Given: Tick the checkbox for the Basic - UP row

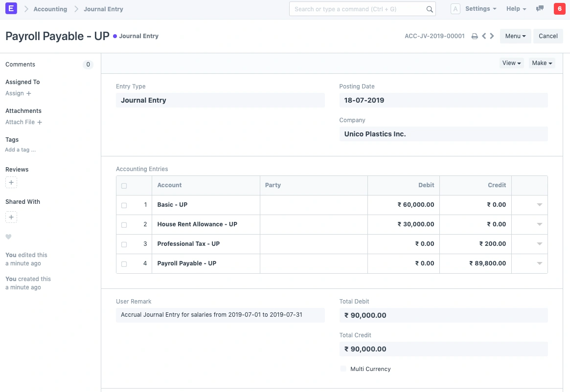Looking at the screenshot, I should click(x=124, y=205).
